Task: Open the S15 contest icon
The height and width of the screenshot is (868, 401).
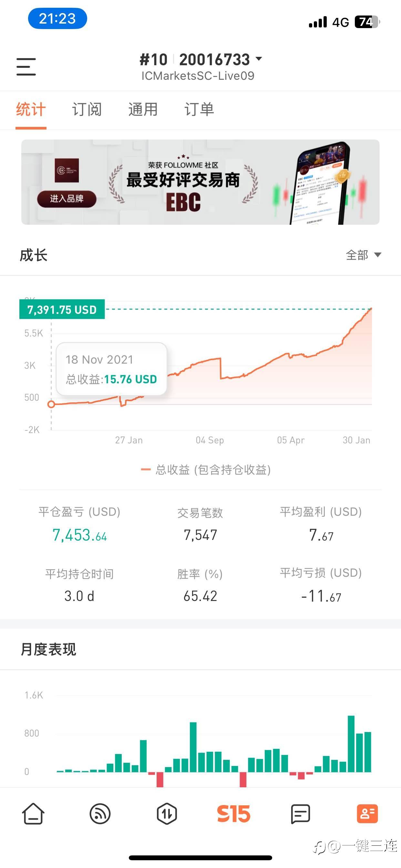Action: [233, 814]
